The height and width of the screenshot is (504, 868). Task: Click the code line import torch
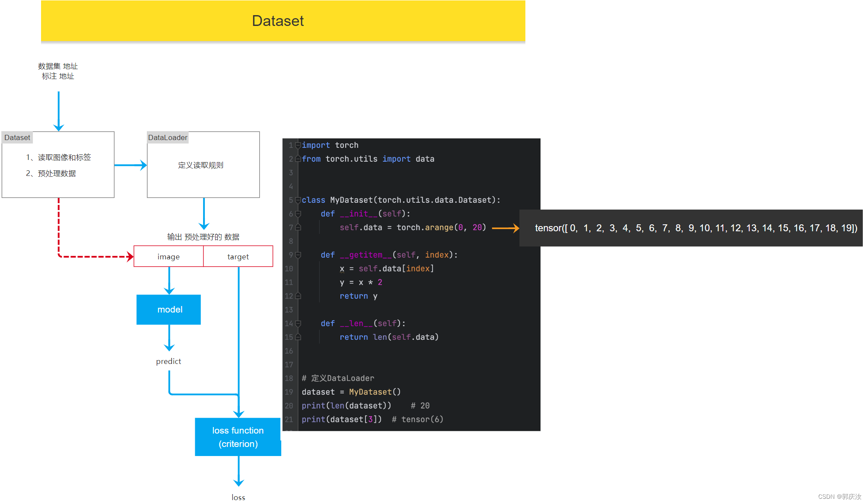[x=330, y=145]
